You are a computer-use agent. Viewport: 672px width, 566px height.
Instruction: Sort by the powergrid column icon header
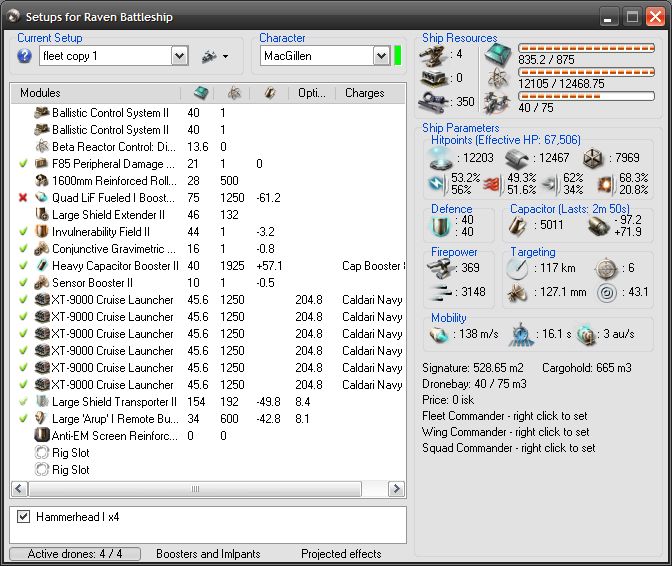233,93
